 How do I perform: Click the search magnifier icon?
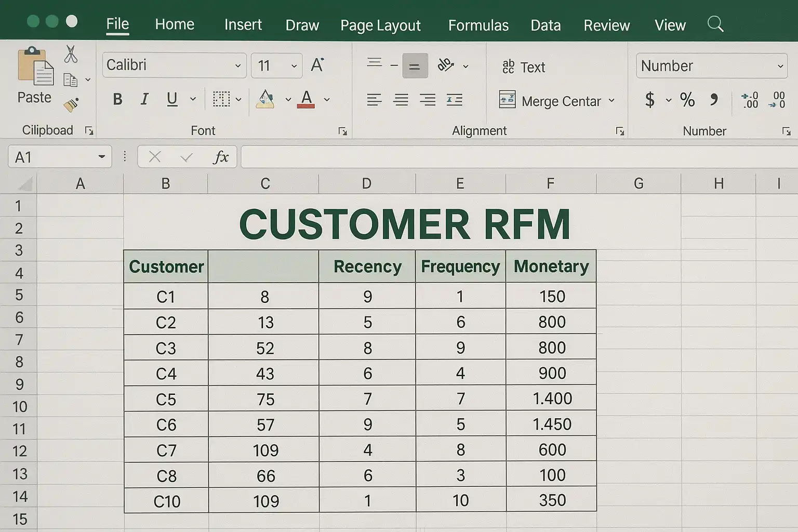point(715,24)
